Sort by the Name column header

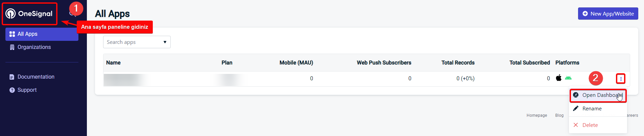[x=113, y=63]
